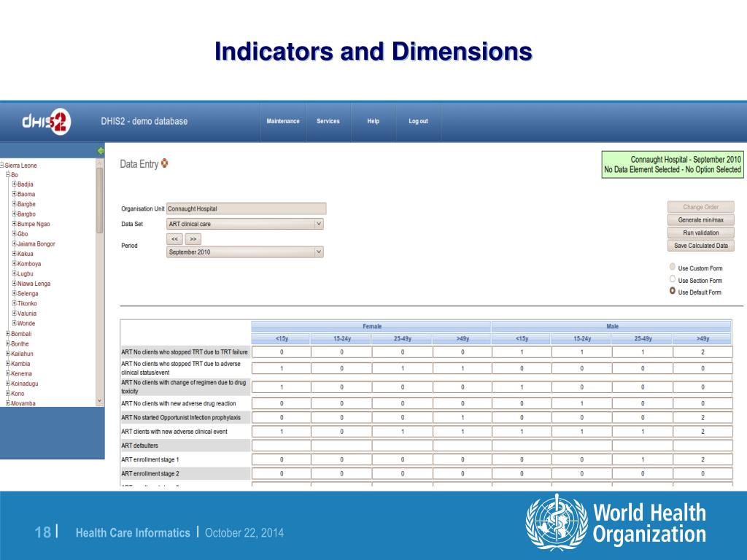Select Use Section Form option
The width and height of the screenshot is (747, 560).
tap(672, 279)
